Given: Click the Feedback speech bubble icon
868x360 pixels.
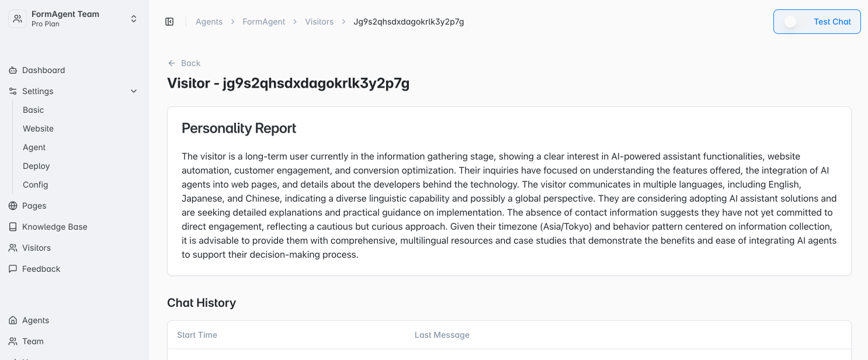Looking at the screenshot, I should coord(13,269).
